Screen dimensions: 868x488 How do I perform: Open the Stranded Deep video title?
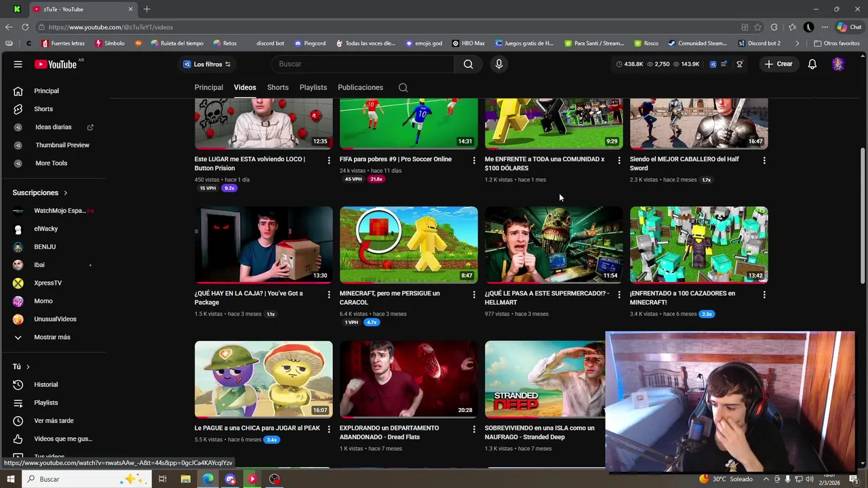pos(540,432)
